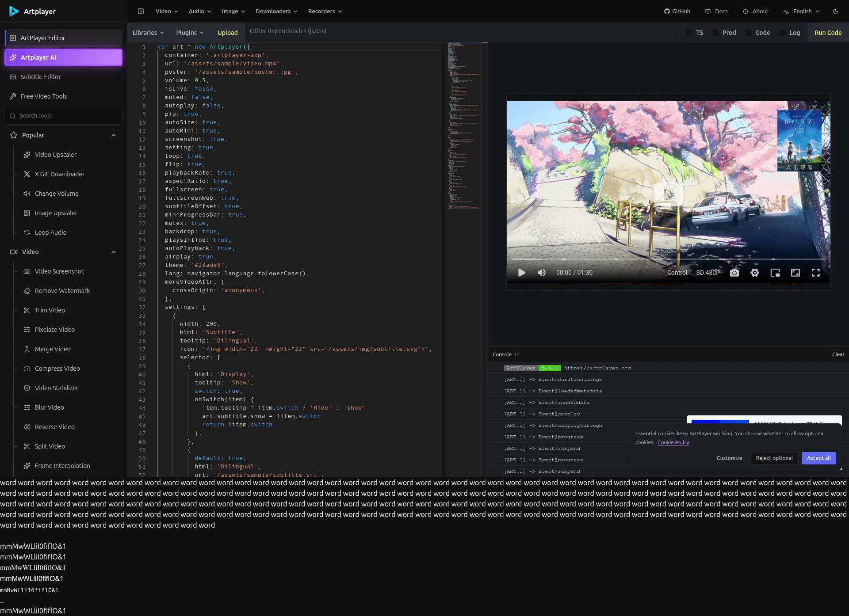This screenshot has width=849, height=616.
Task: Click Reject optional cookies button
Action: click(x=774, y=458)
